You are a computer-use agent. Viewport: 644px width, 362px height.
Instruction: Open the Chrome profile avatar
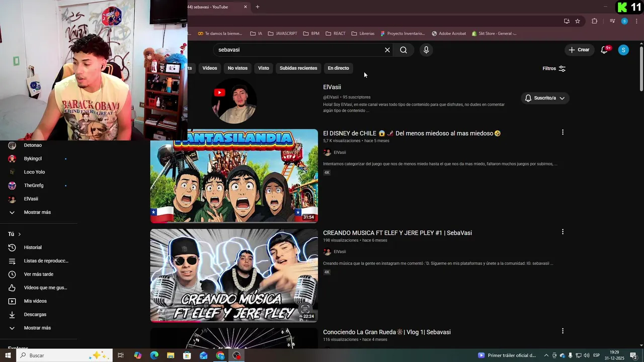624,21
